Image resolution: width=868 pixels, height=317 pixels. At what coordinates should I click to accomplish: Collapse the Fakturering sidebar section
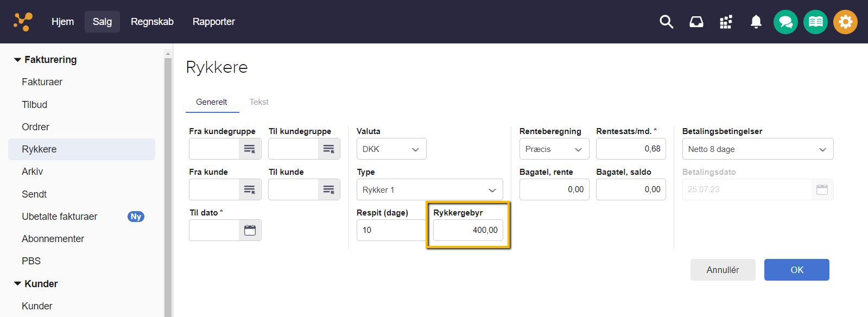18,60
